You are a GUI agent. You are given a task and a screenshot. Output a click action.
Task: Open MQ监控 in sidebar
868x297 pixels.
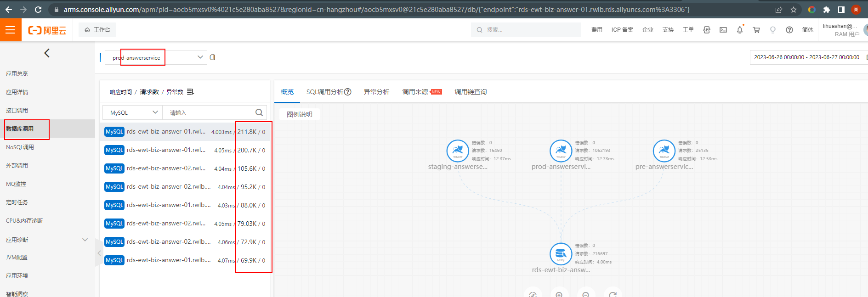(x=16, y=184)
